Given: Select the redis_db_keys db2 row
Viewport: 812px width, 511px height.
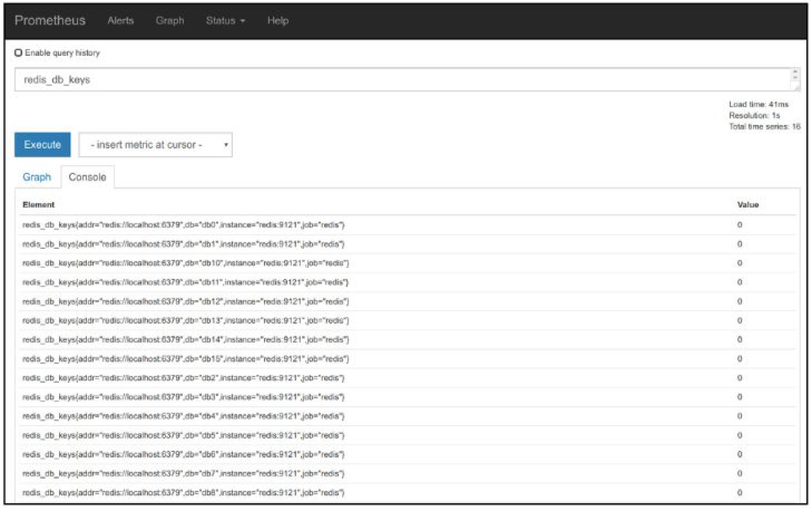Looking at the screenshot, I should (406, 378).
